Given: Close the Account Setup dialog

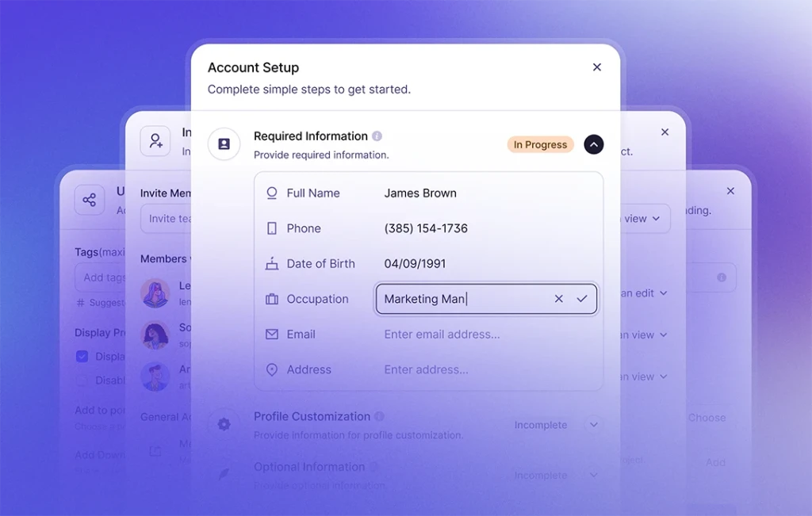Looking at the screenshot, I should pyautogui.click(x=597, y=67).
